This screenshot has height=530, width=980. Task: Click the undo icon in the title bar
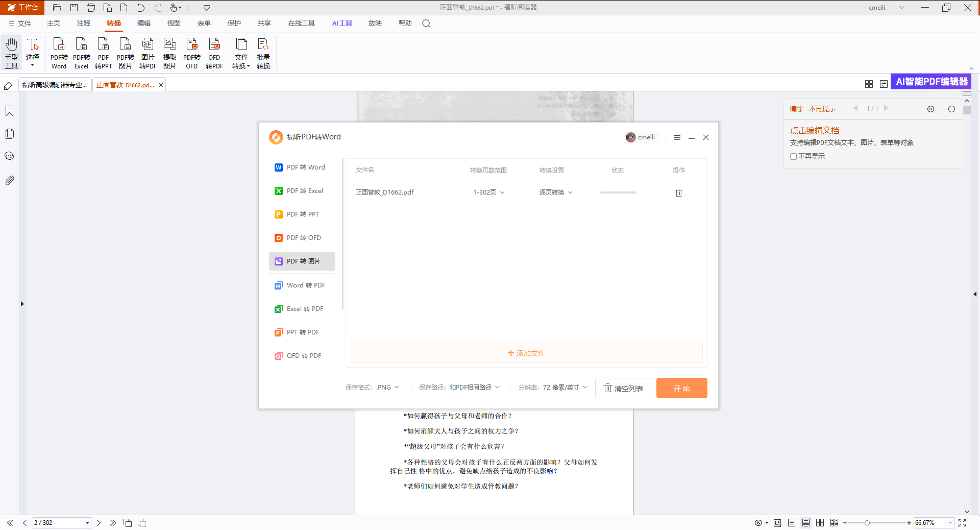point(141,8)
